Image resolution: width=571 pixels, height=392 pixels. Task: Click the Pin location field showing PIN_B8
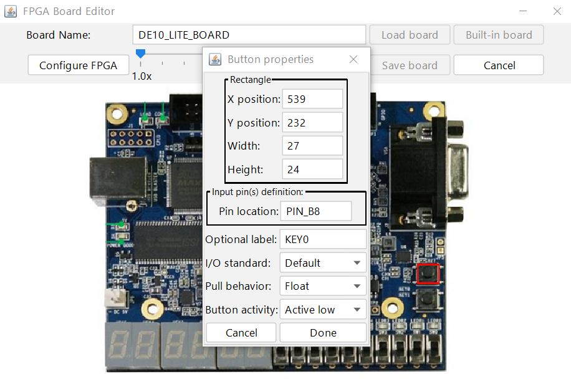[x=315, y=211]
